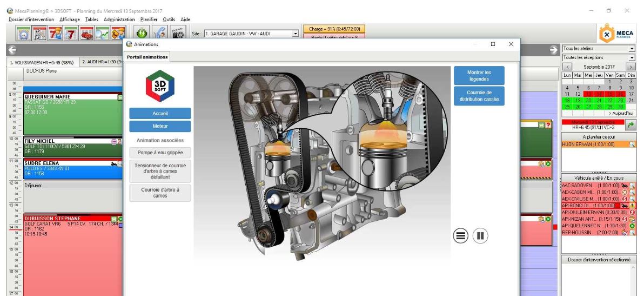Select September 20 in the calendar
The image size is (644, 296).
tap(589, 101)
